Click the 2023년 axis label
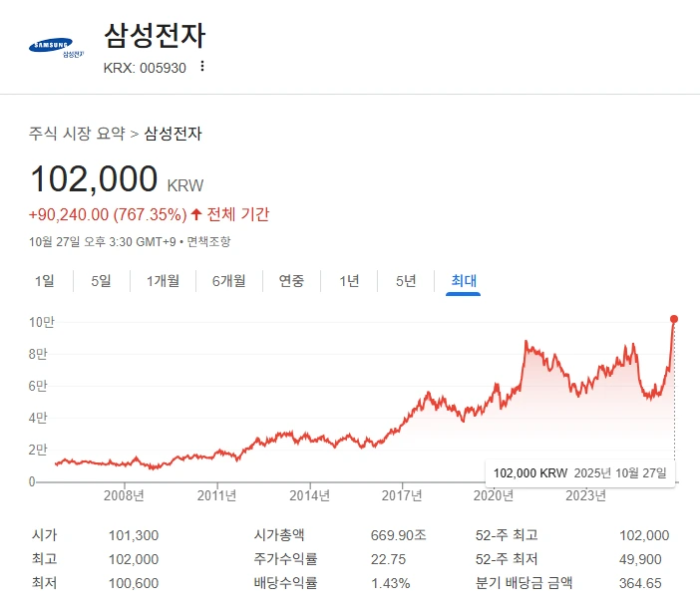 (x=586, y=495)
